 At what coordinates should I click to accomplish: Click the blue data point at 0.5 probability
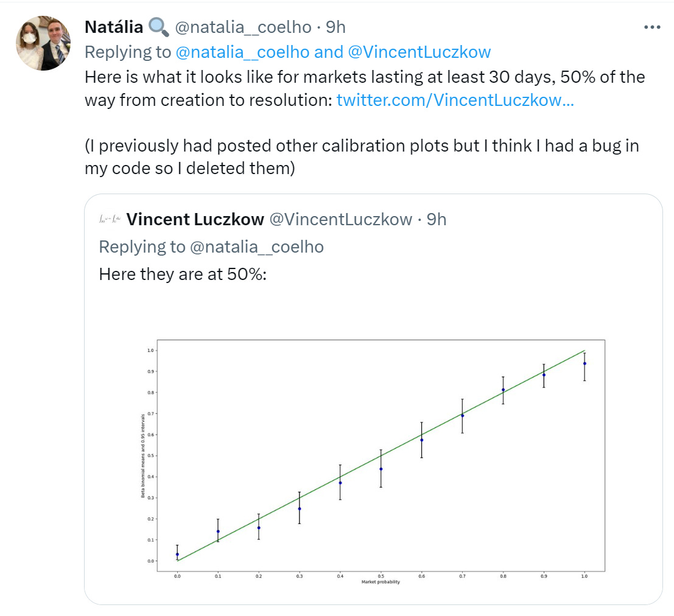(381, 469)
